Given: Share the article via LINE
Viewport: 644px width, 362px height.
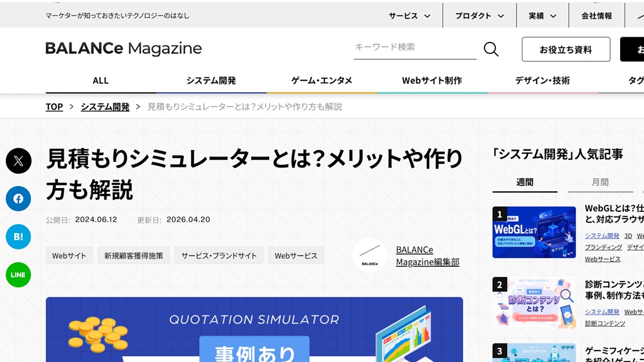Looking at the screenshot, I should pyautogui.click(x=19, y=275).
